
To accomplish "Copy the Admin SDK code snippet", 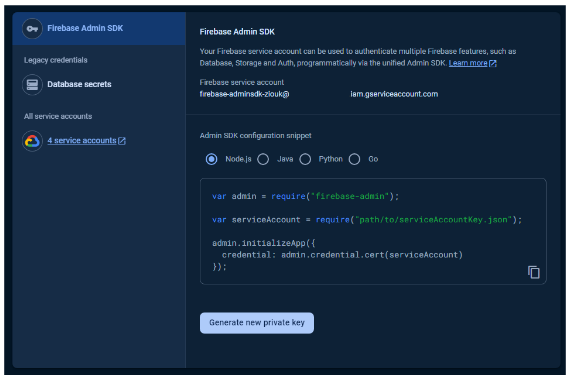I will (534, 272).
